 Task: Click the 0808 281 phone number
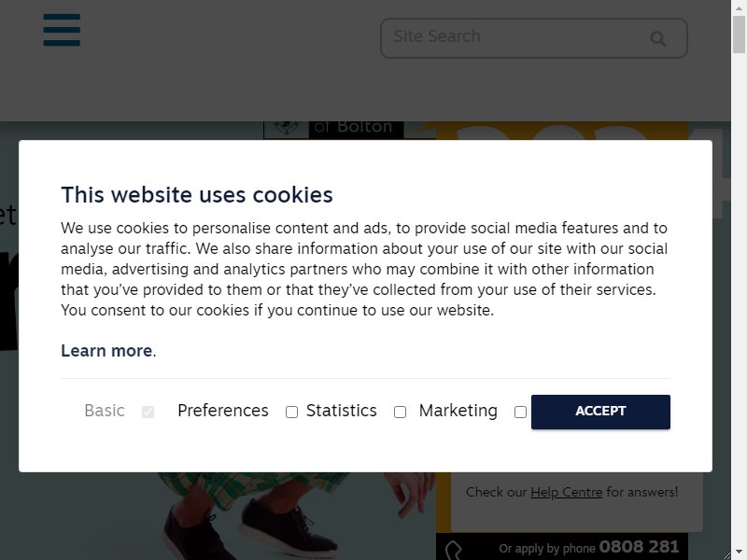pos(639,547)
